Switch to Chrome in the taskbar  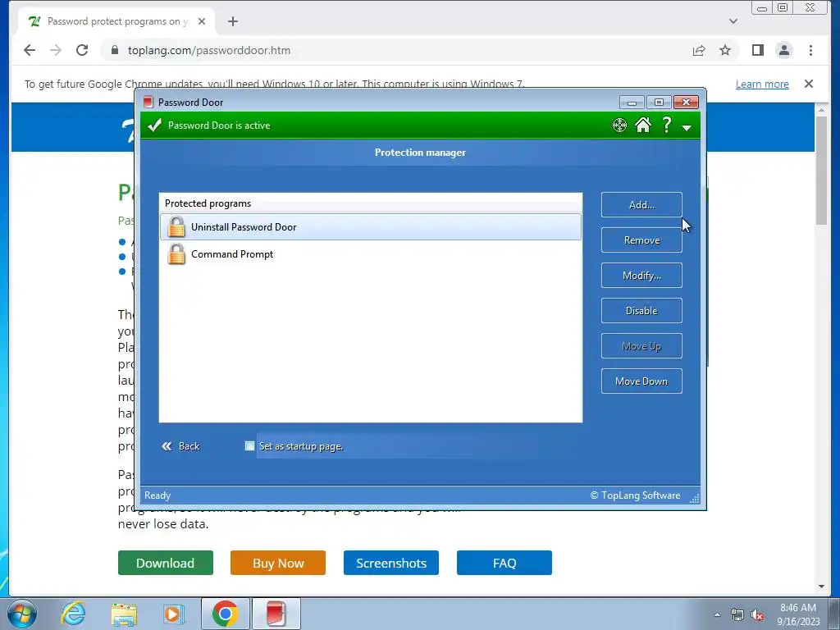click(x=225, y=614)
